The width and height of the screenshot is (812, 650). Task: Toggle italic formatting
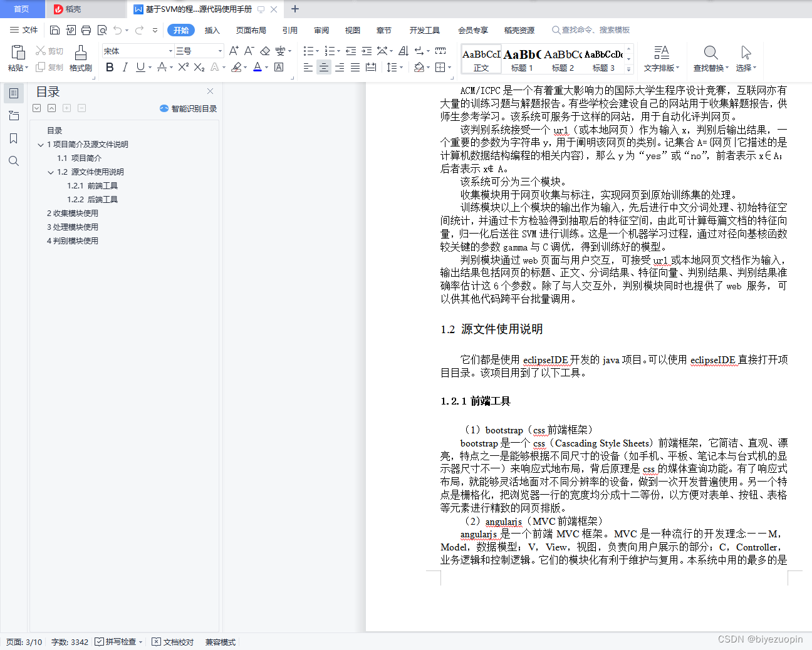tap(125, 67)
